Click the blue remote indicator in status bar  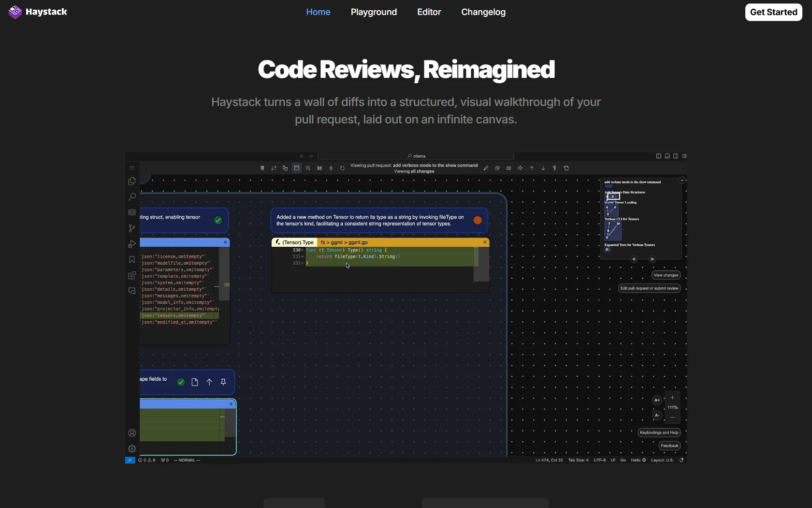pos(130,460)
